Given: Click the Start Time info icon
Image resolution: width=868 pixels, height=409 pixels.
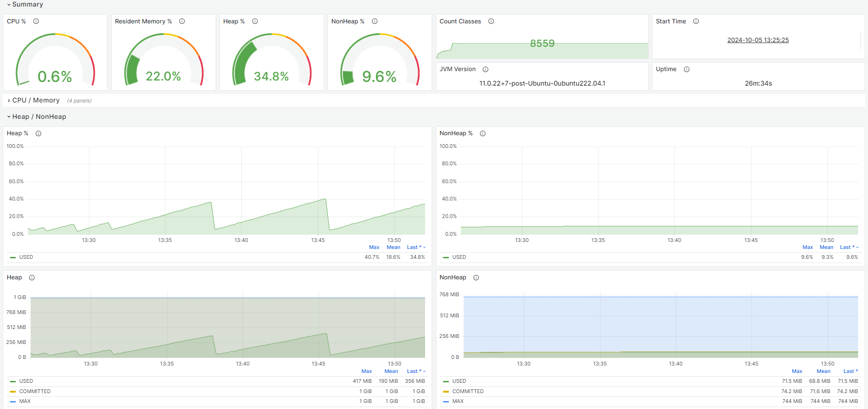Looking at the screenshot, I should [696, 22].
